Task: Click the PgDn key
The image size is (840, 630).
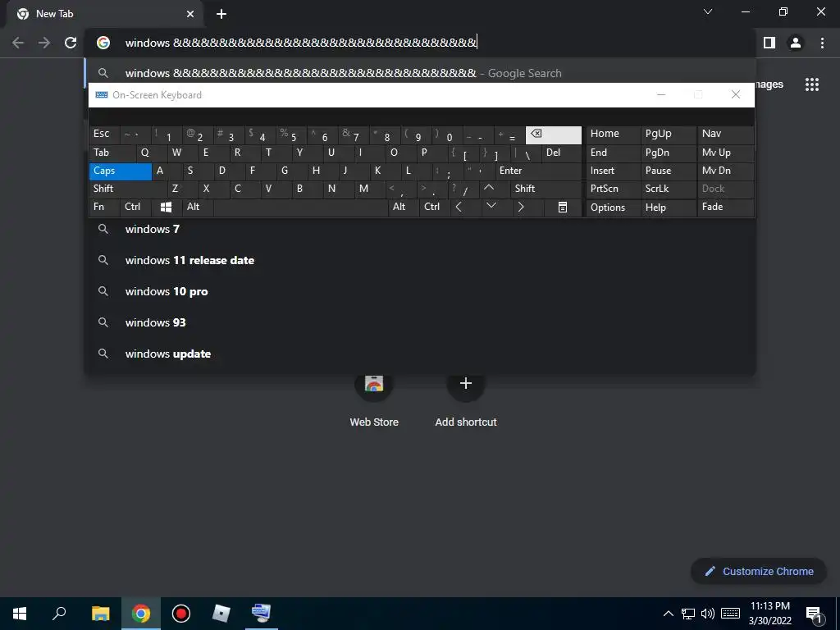Action: coord(668,153)
